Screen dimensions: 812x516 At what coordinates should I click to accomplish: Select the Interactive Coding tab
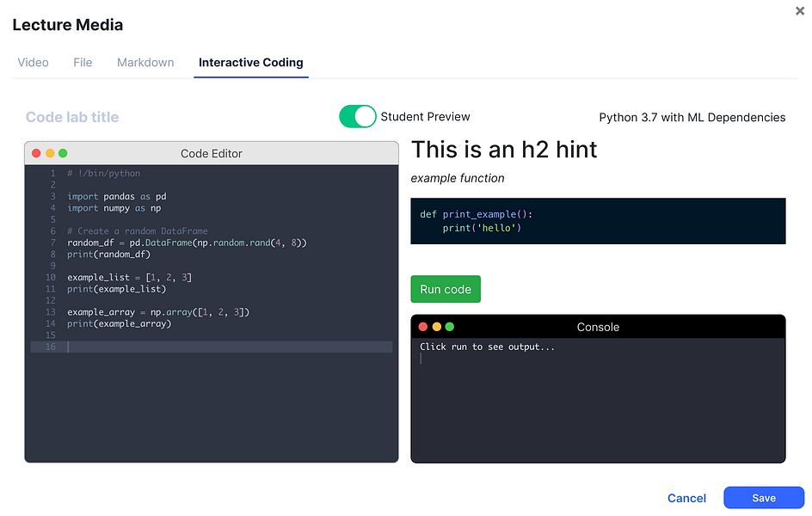coord(251,63)
